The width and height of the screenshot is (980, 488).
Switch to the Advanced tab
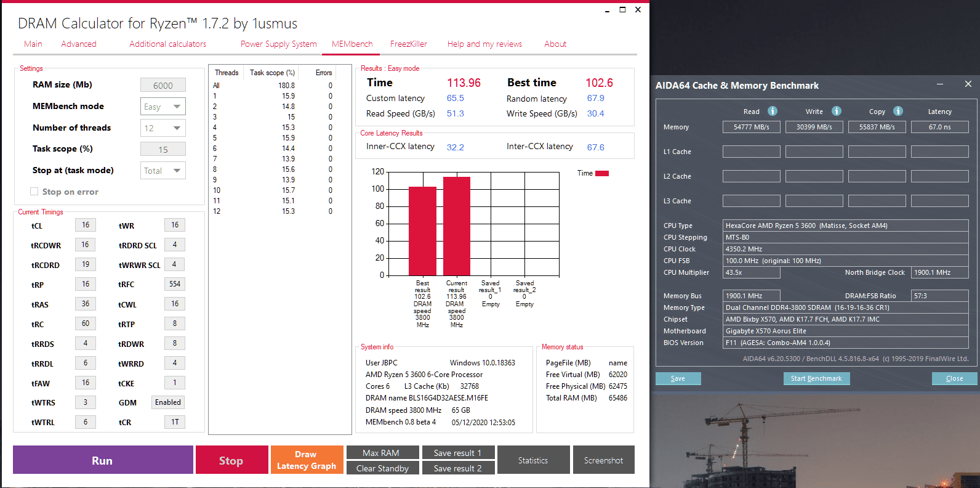coord(79,44)
